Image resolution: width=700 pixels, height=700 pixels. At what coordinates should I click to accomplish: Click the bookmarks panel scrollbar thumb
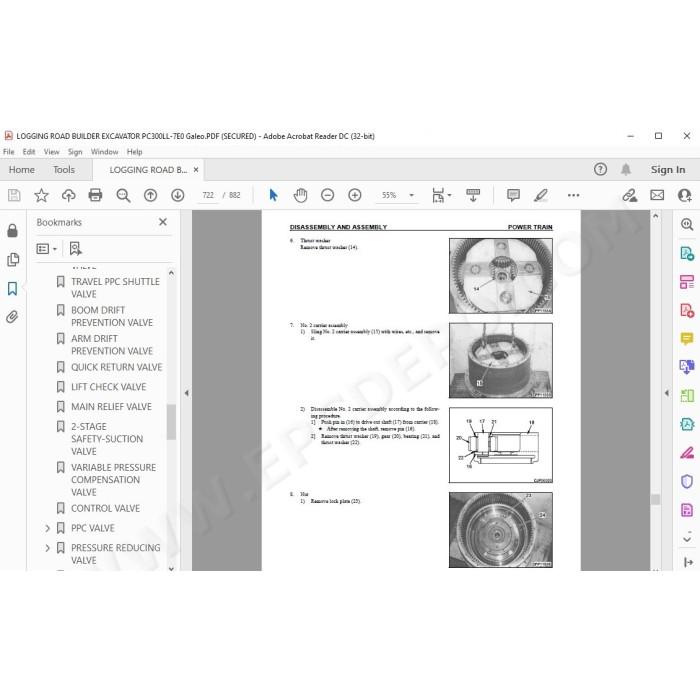tap(171, 422)
